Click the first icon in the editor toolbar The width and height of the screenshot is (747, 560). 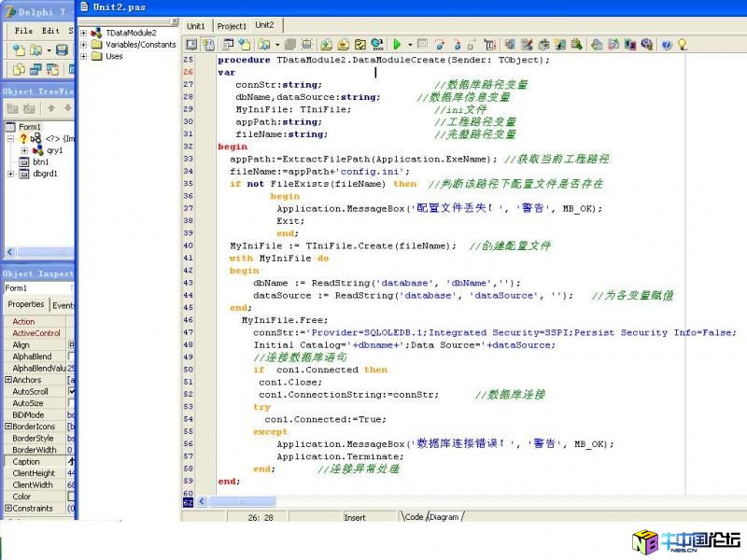[191, 44]
